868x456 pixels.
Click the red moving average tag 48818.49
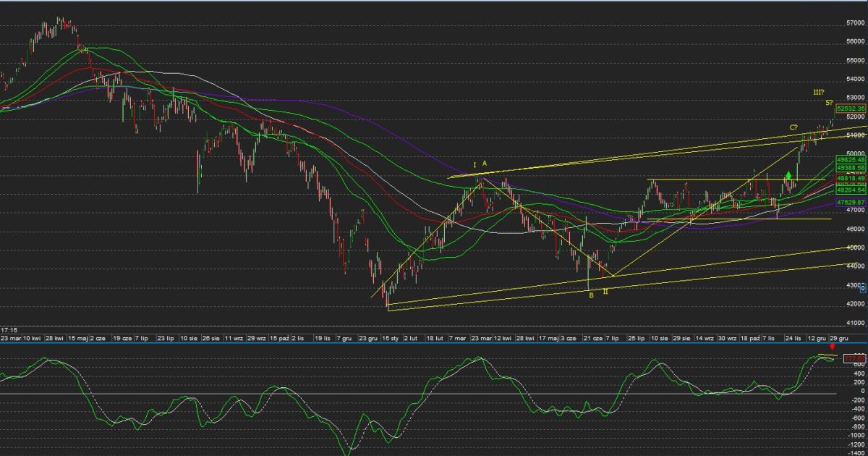(851, 178)
